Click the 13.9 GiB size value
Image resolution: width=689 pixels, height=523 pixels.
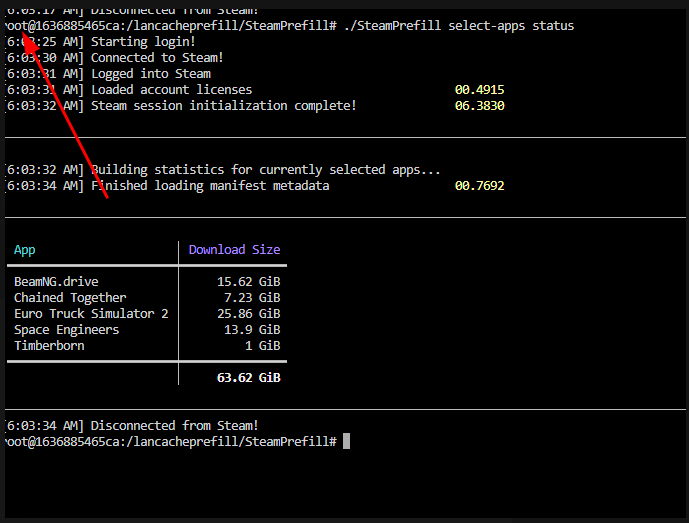pos(252,330)
